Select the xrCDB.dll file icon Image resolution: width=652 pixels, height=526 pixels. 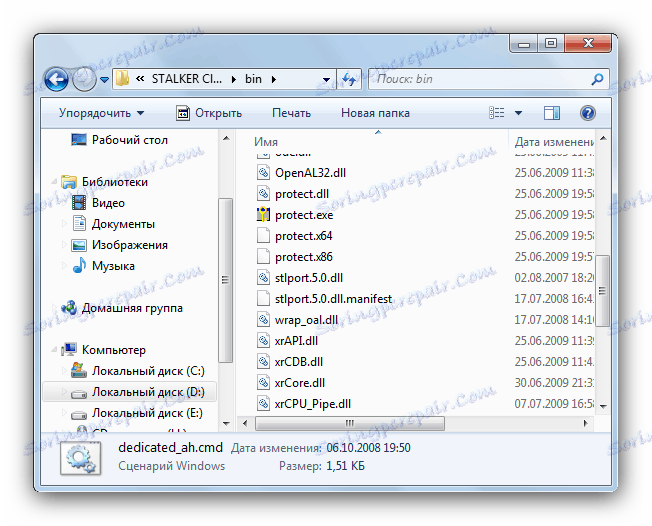point(263,362)
